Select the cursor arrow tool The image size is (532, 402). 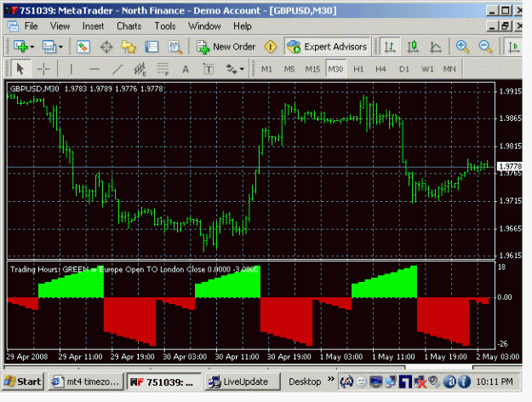tap(20, 69)
